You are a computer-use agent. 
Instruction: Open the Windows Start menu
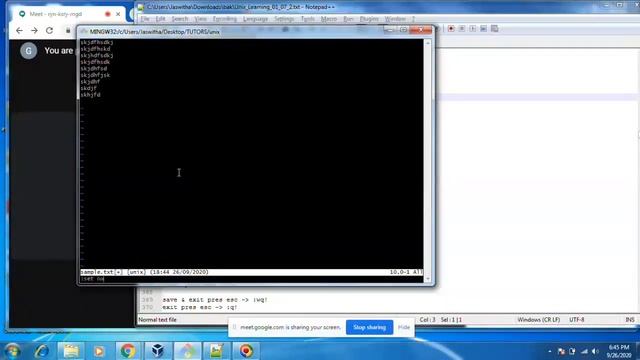pos(12,351)
